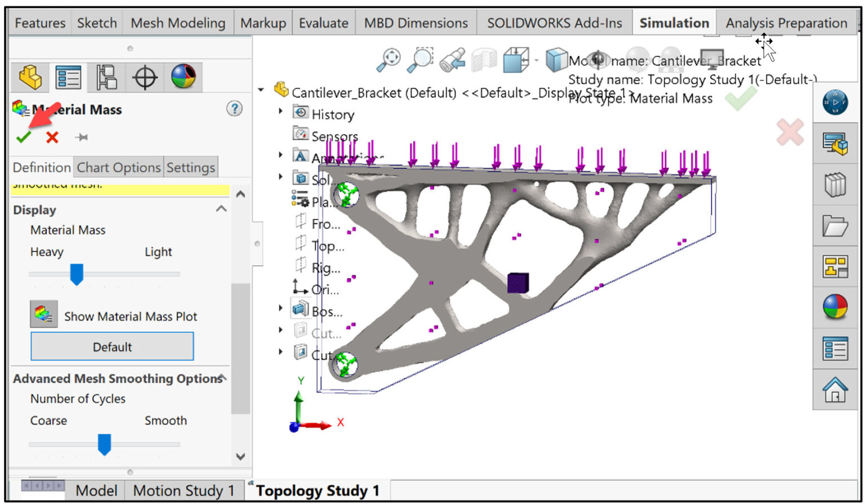Open the Simulation ribbon tab
The image size is (865, 504).
pyautogui.click(x=674, y=23)
